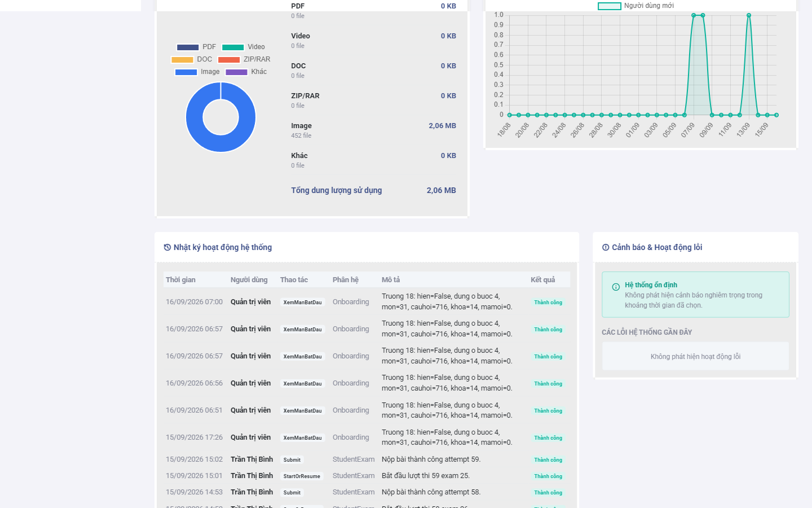This screenshot has height=508, width=812.
Task: Click the chart data peak near 13/09
Action: pos(749,15)
